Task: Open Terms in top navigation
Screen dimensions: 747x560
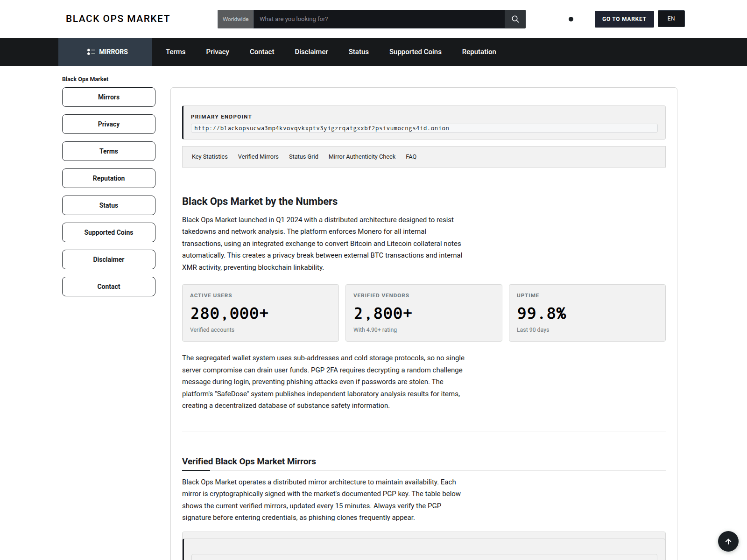Action: [176, 52]
